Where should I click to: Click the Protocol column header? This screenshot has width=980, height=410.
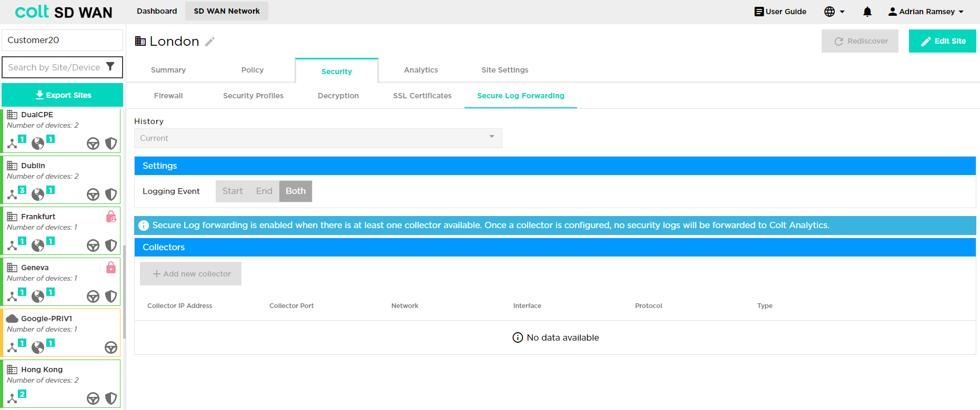(x=649, y=306)
